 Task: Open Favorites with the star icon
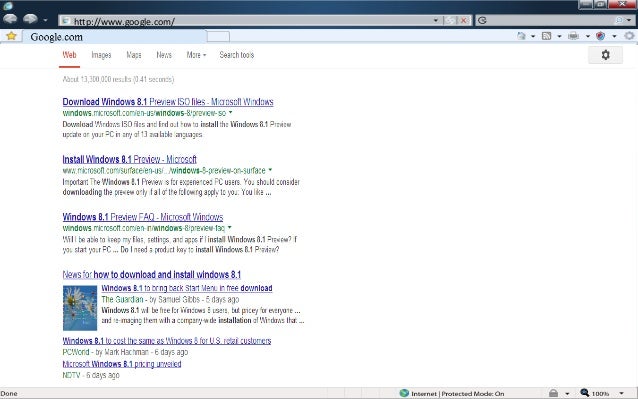coord(11,36)
